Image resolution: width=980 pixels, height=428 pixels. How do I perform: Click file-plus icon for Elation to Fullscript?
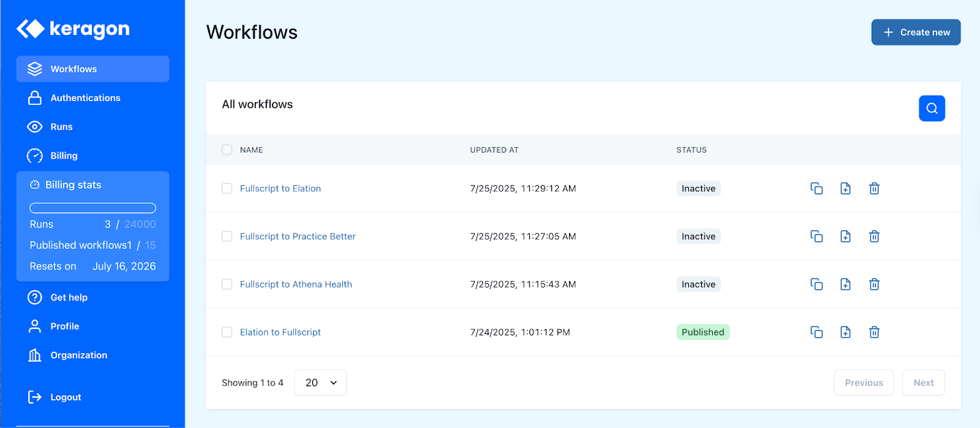(845, 332)
